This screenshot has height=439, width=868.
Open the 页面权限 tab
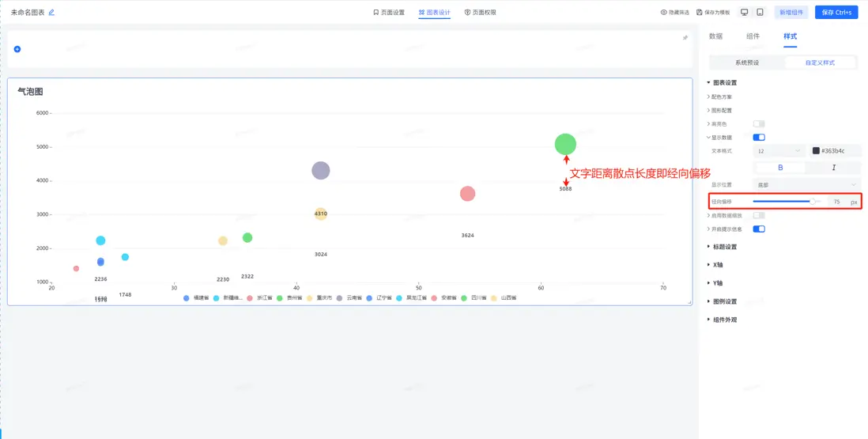coord(480,12)
